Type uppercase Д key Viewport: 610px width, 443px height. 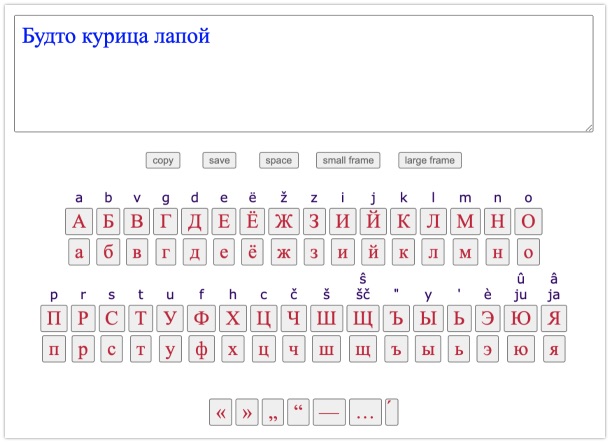pyautogui.click(x=195, y=221)
